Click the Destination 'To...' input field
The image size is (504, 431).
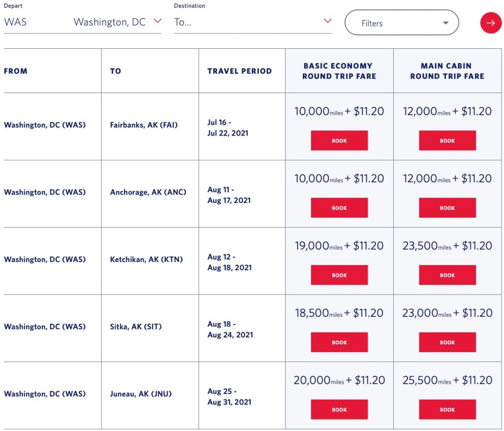[246, 22]
